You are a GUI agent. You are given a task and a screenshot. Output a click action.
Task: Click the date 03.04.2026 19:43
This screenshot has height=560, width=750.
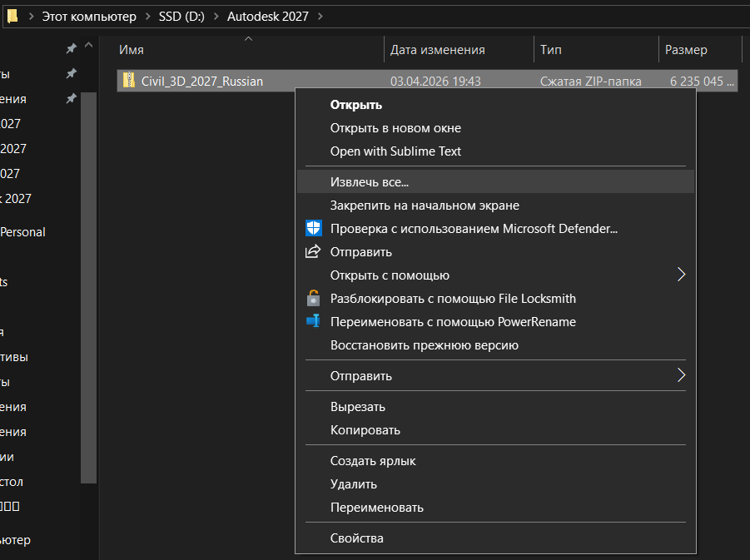[435, 82]
